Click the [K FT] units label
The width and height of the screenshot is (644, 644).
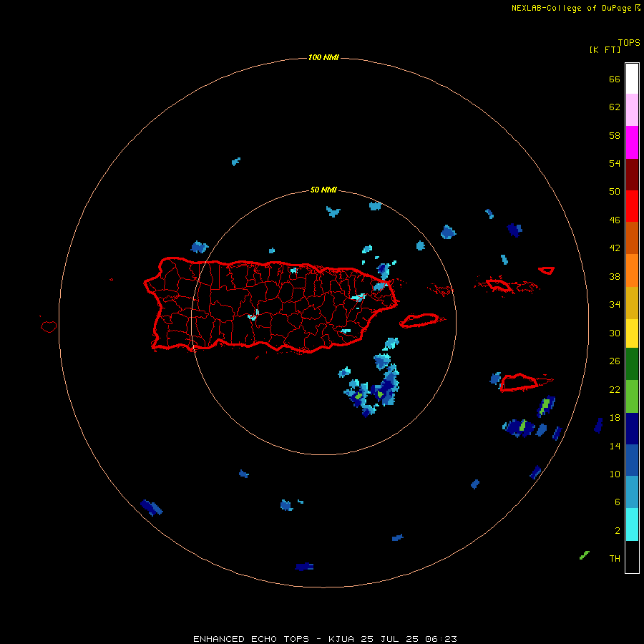tap(605, 49)
